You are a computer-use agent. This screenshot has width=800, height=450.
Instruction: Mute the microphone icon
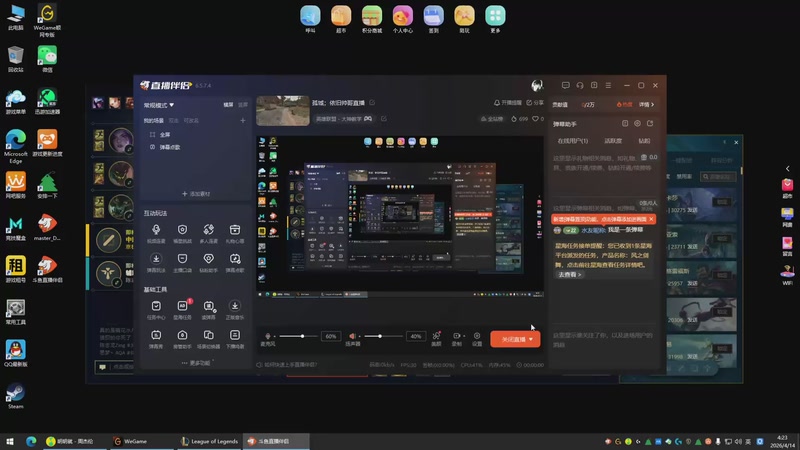coord(268,336)
